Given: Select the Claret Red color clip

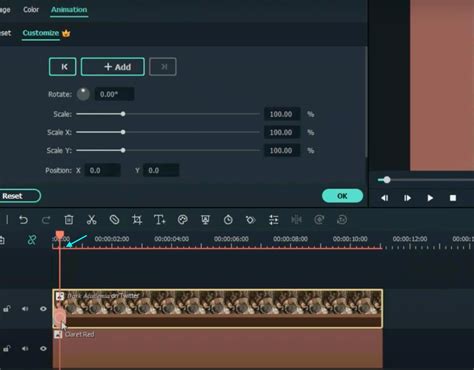Looking at the screenshot, I should click(x=218, y=349).
